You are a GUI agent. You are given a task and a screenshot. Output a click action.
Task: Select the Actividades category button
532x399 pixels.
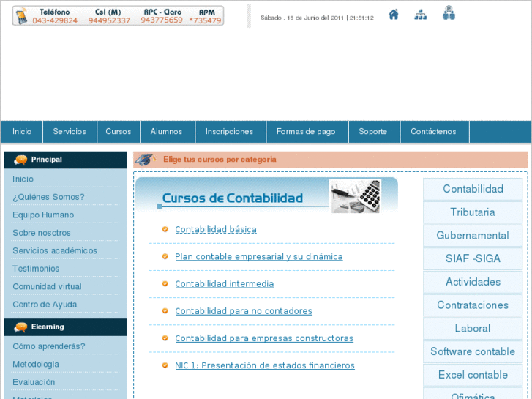(473, 282)
